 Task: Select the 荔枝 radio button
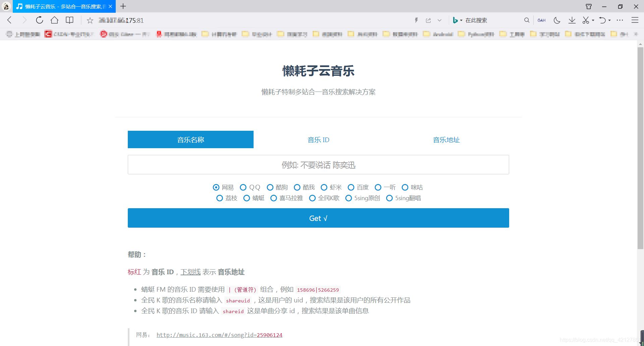coord(219,198)
